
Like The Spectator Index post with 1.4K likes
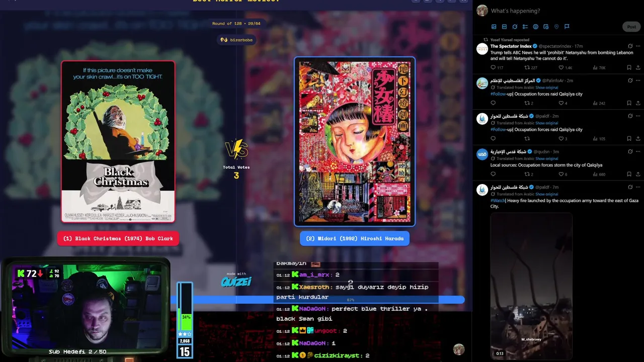pos(561,67)
